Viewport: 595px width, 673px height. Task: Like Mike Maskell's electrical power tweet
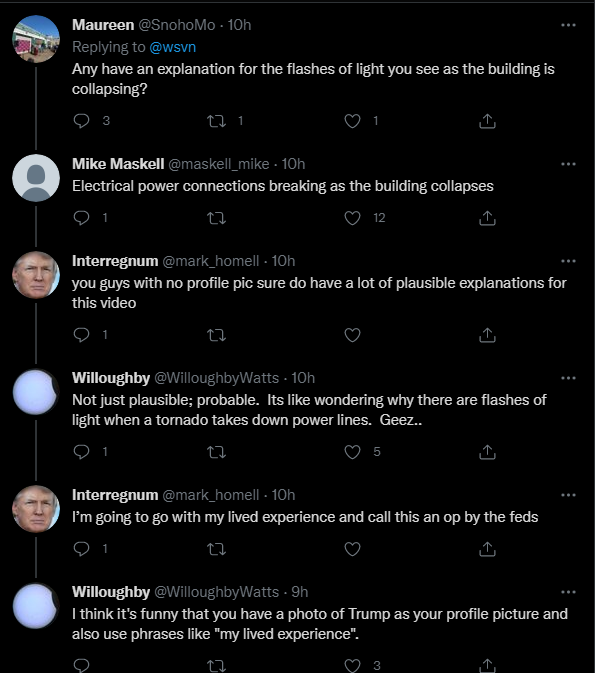click(x=352, y=218)
